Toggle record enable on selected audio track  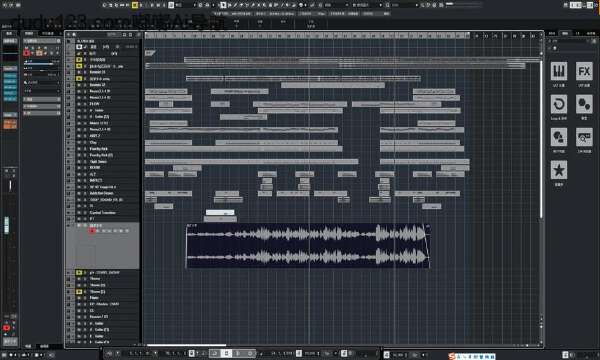click(92, 231)
